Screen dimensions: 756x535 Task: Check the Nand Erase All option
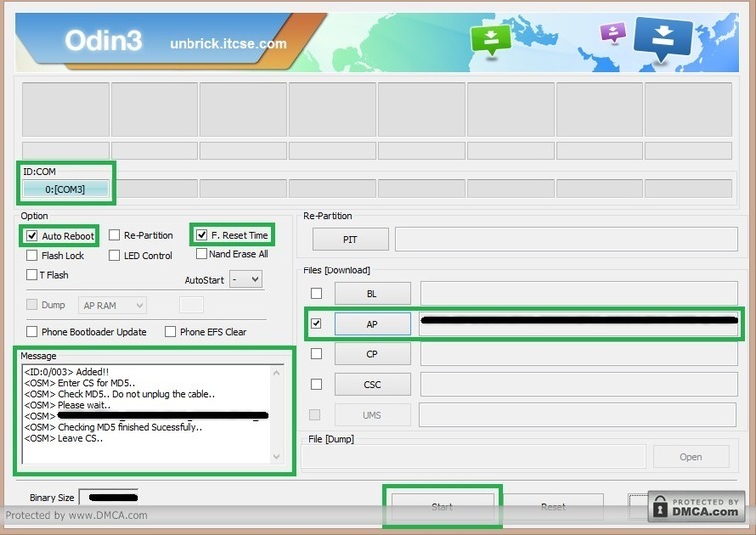[202, 254]
